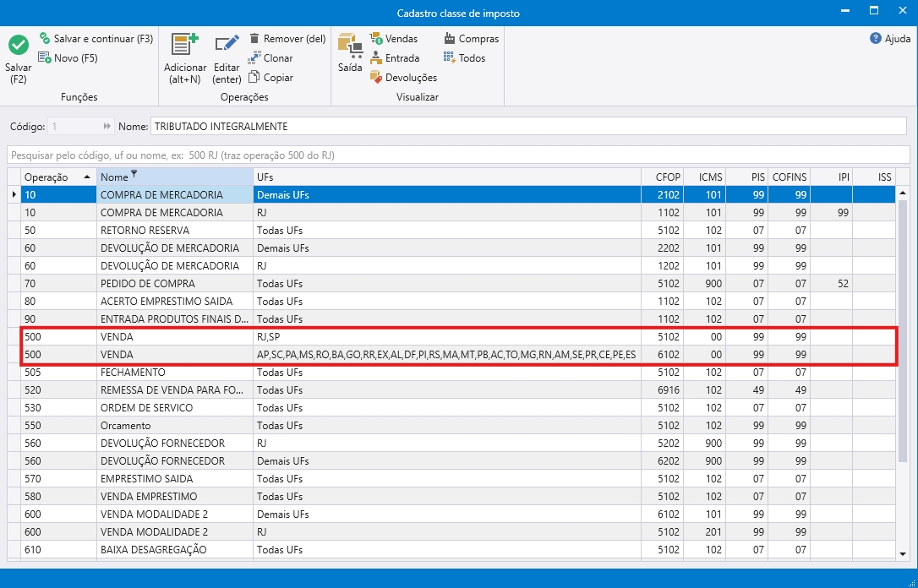Click the Nome field with TRIBUTADO INTEGRALMENTE
918x588 pixels.
point(528,127)
